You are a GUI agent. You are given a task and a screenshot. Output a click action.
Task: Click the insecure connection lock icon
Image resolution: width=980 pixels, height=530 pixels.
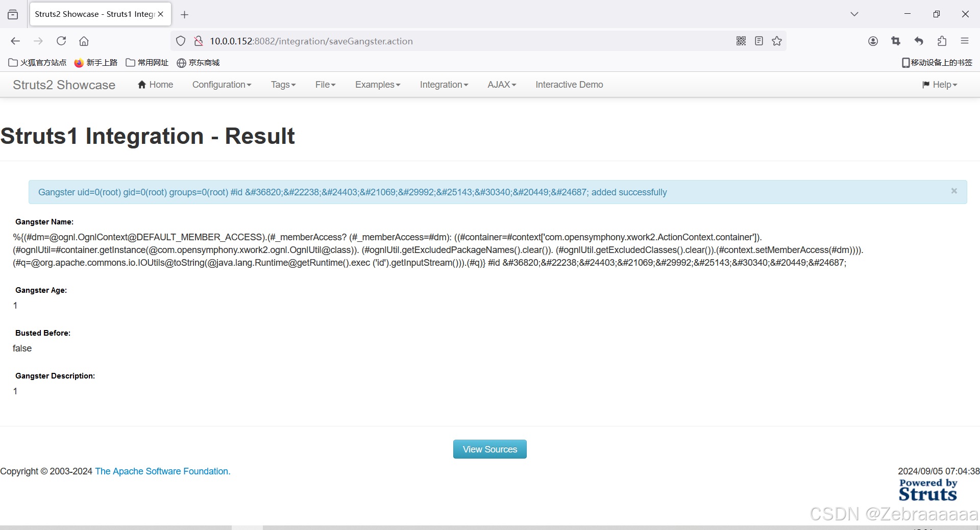point(199,41)
